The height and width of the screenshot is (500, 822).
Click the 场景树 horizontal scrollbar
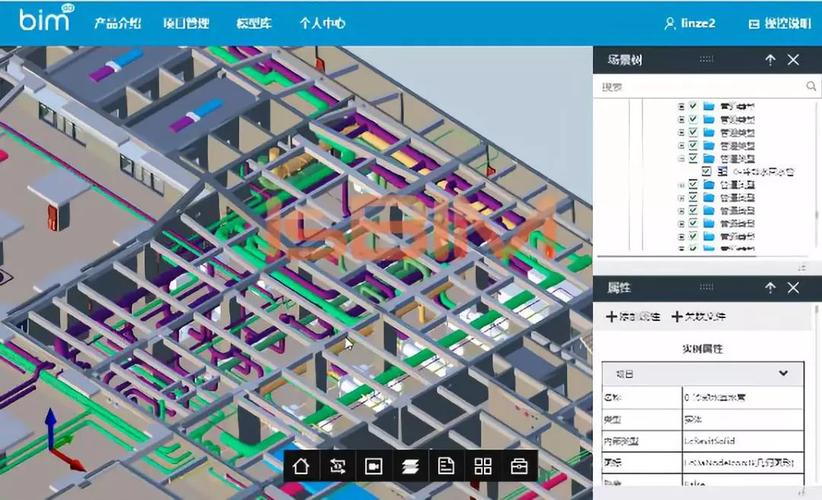[x=676, y=257]
